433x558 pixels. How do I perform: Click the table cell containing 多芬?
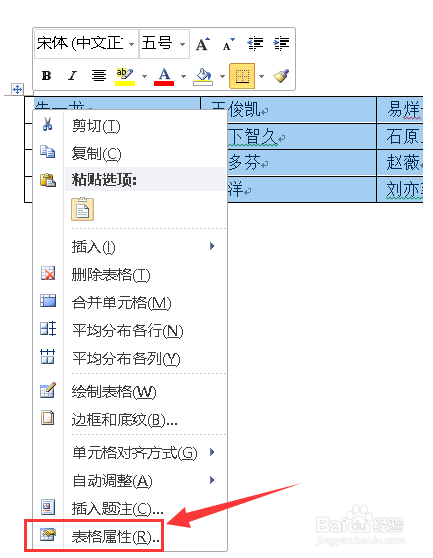[x=301, y=163]
